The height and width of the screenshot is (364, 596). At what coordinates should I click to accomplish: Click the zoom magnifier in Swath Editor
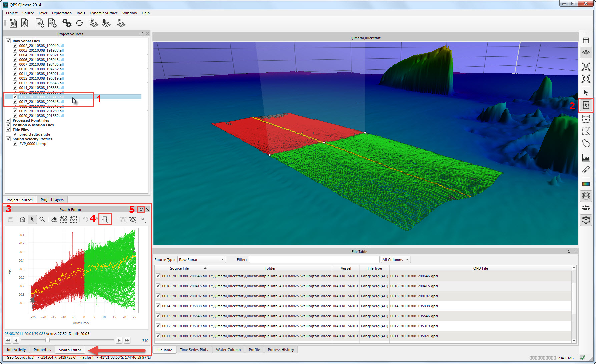42,219
